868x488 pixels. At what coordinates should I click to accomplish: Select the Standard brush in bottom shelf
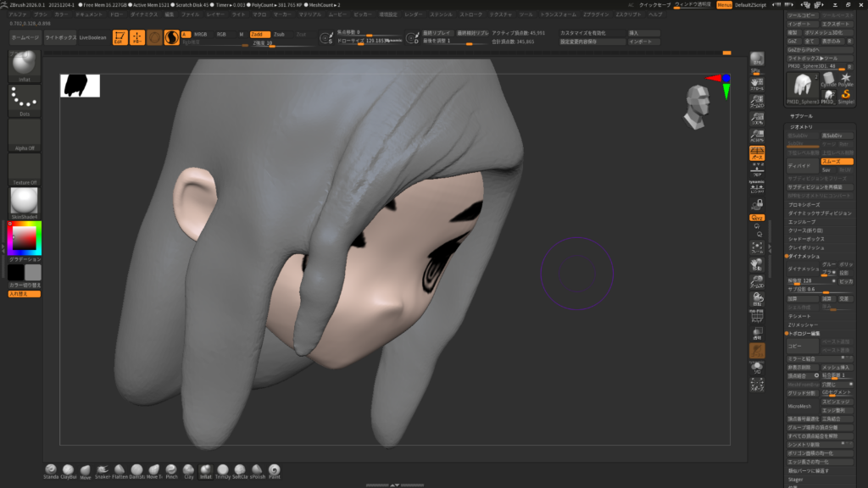51,469
